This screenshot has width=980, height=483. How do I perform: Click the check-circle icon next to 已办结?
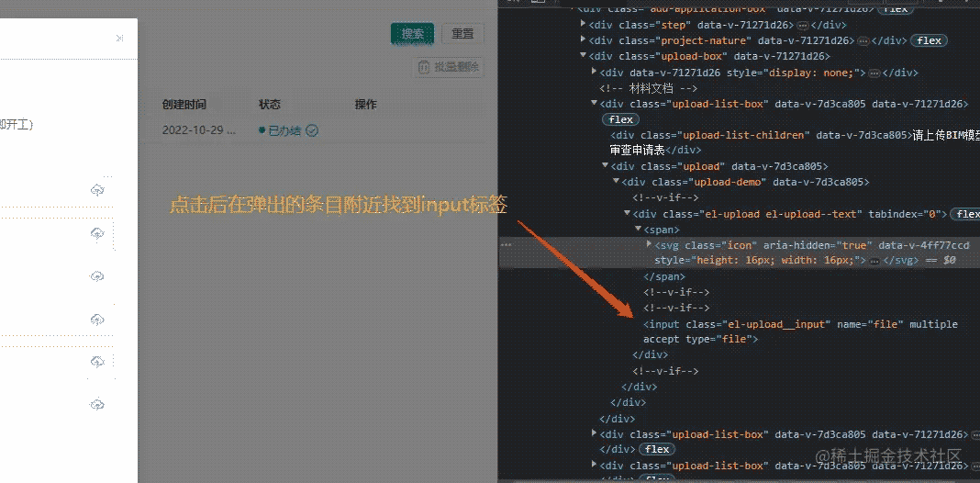[x=312, y=130]
